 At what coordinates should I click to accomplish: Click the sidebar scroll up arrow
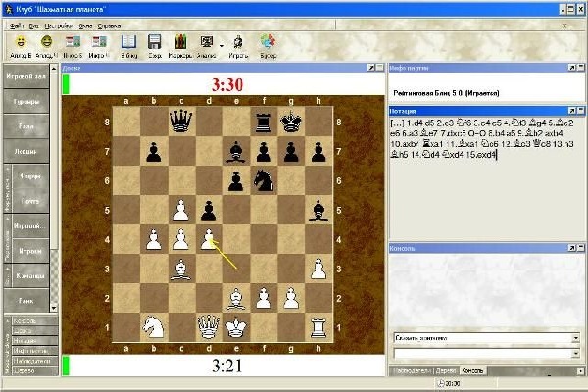tap(54, 69)
